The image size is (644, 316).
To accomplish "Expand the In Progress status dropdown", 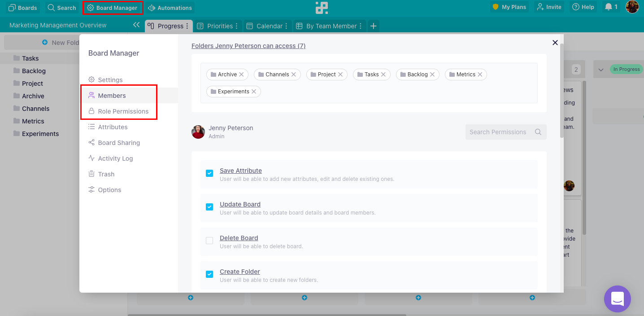I will click(600, 70).
